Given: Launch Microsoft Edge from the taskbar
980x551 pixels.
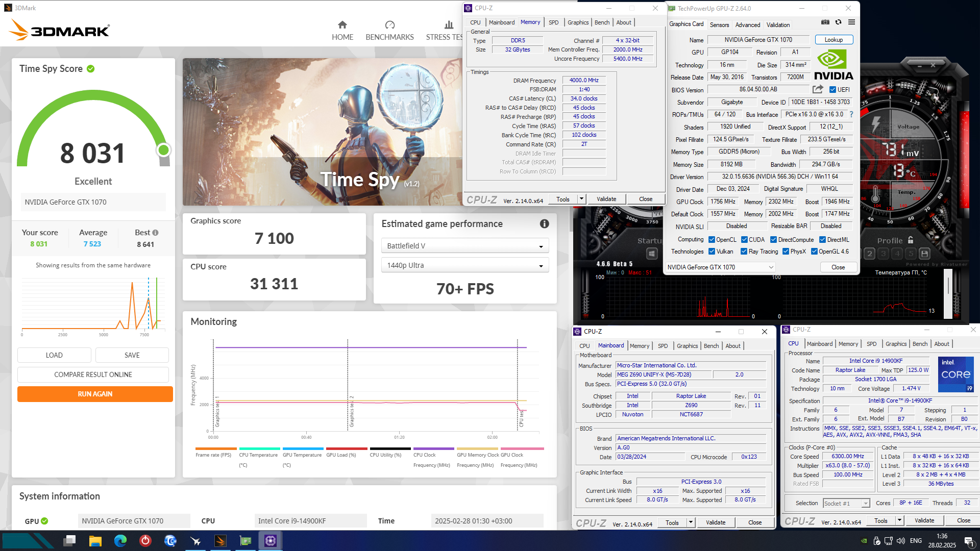Looking at the screenshot, I should tap(120, 540).
